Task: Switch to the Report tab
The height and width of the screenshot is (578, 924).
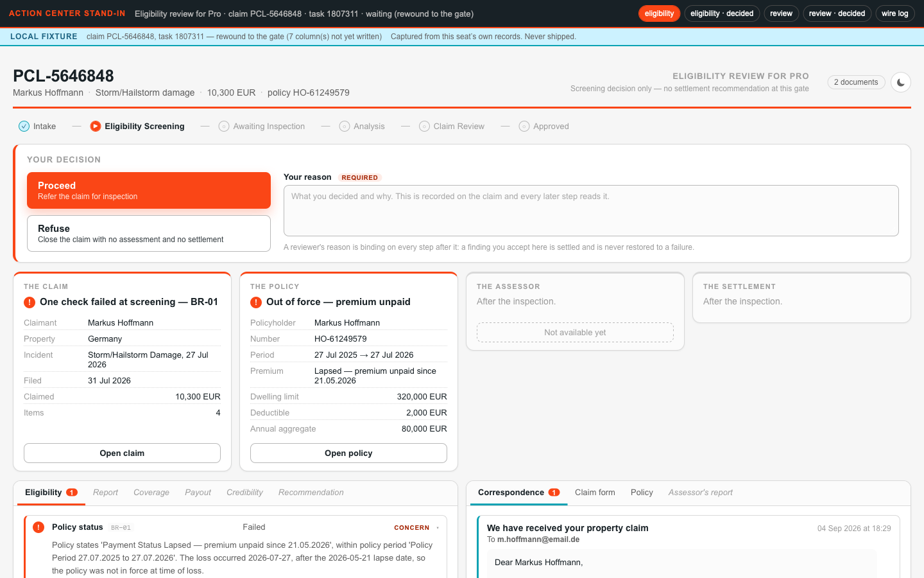Action: pos(105,493)
